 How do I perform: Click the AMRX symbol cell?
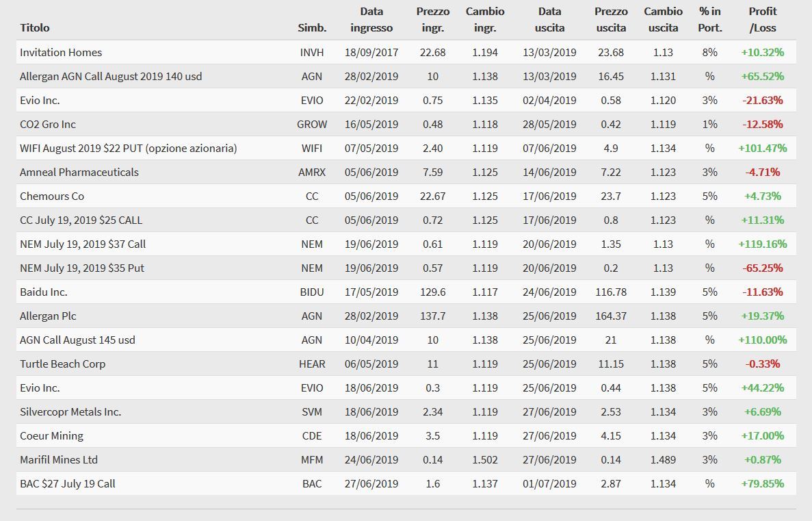312,172
